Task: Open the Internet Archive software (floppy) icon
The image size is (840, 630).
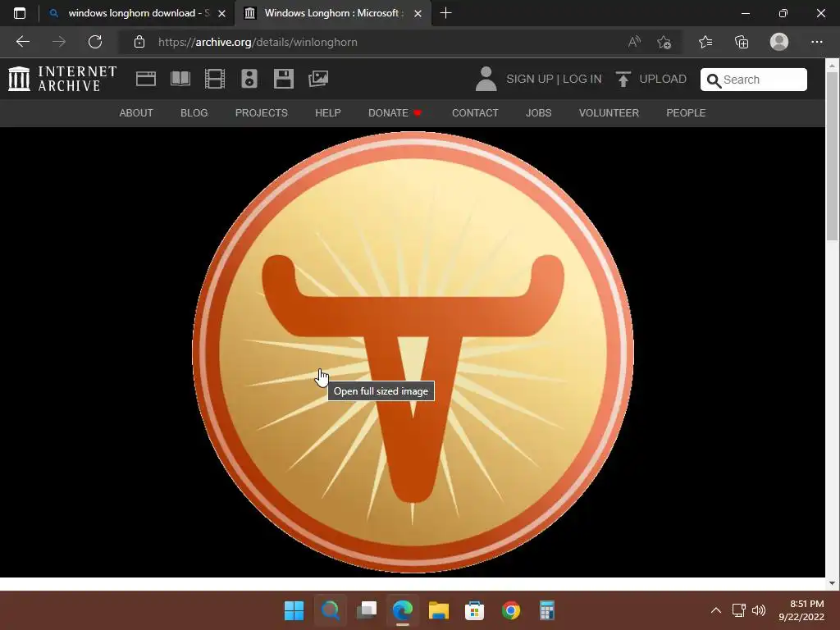Action: 283,79
